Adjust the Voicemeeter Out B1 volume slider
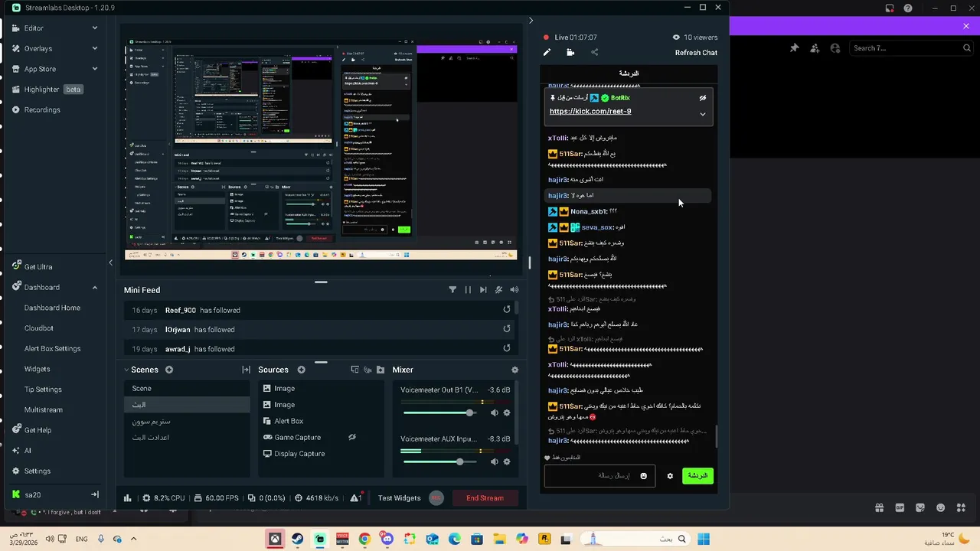 pyautogui.click(x=440, y=412)
